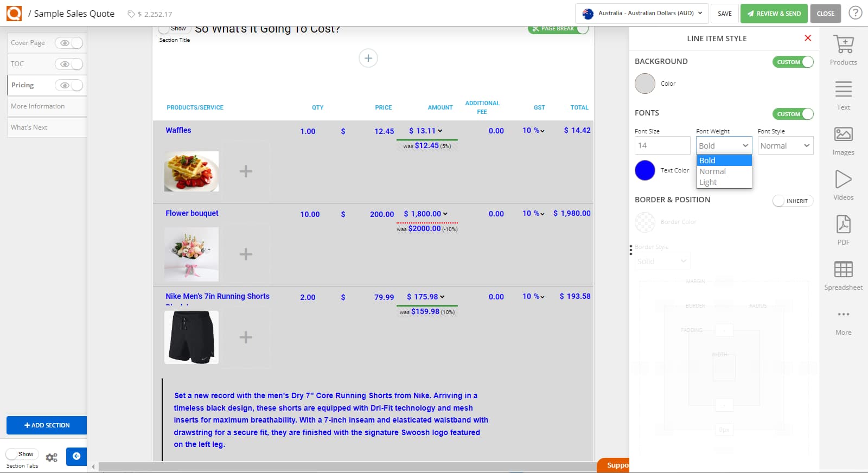Click the help question mark icon
The width and height of the screenshot is (868, 473).
(856, 12)
